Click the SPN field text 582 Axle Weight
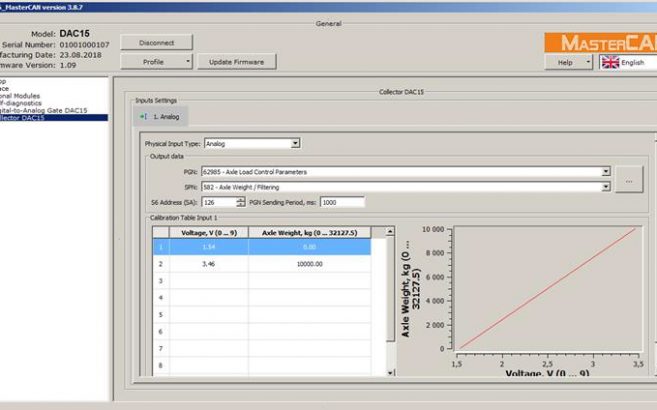Screen dimensions: 657x410 tap(241, 187)
